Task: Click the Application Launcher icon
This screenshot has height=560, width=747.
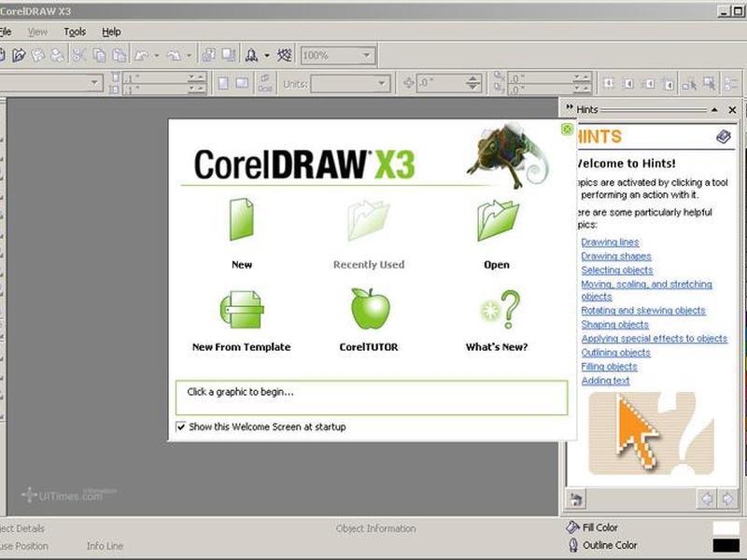Action: [252, 55]
